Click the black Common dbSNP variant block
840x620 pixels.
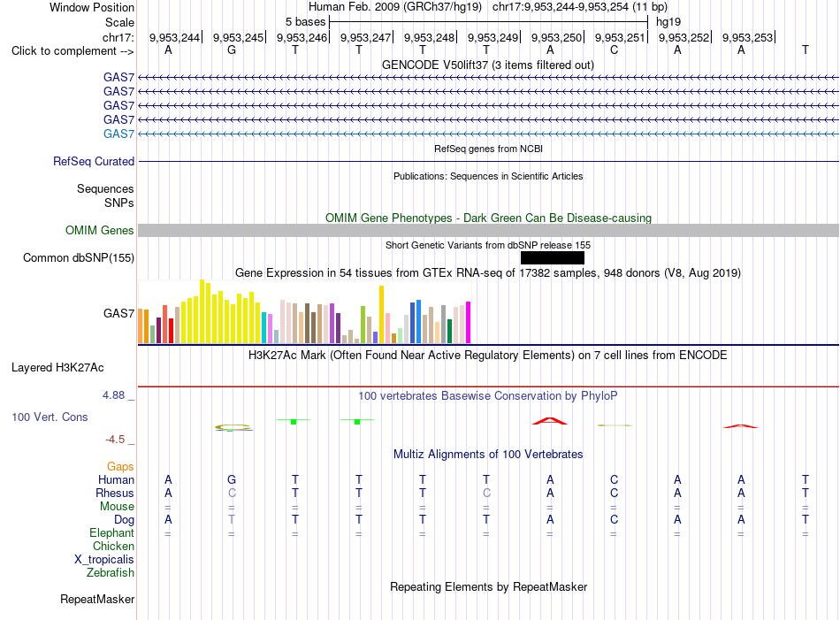pyautogui.click(x=553, y=257)
